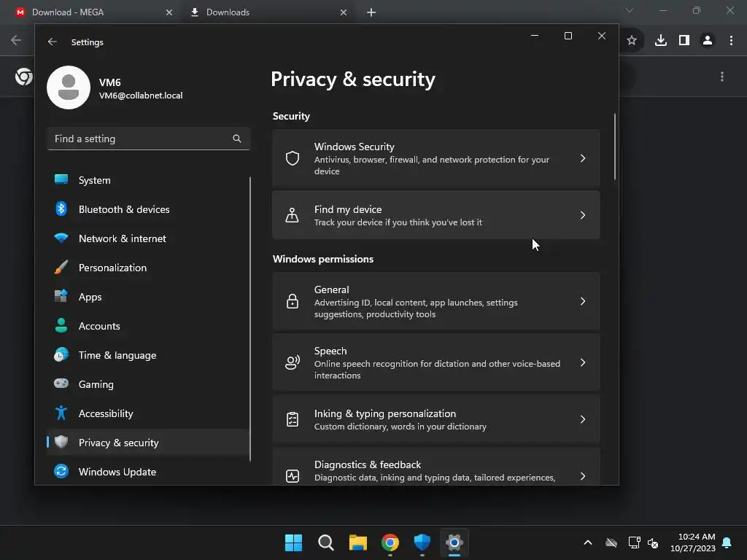Click the System monitor icon in sidebar

coord(61,179)
